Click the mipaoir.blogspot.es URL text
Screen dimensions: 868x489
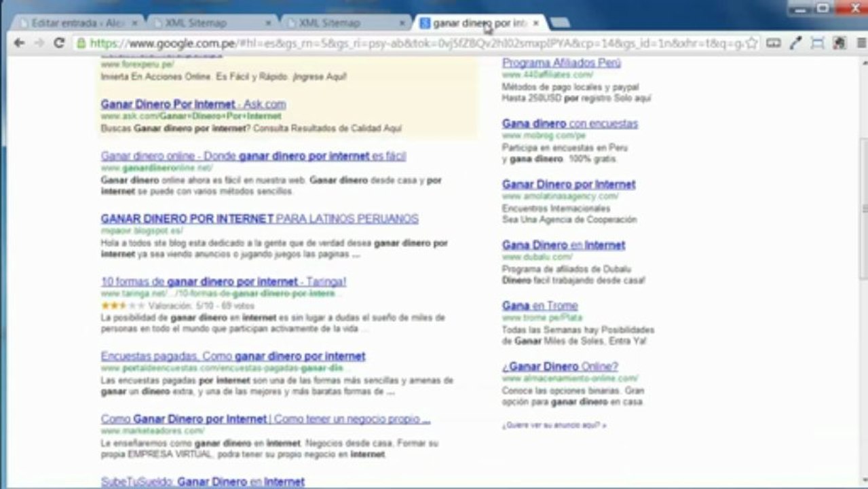tap(141, 231)
